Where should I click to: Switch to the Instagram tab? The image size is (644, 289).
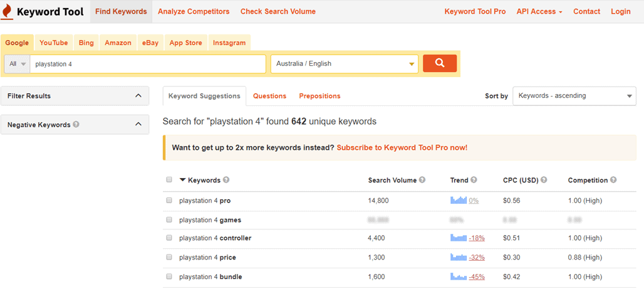pos(229,43)
